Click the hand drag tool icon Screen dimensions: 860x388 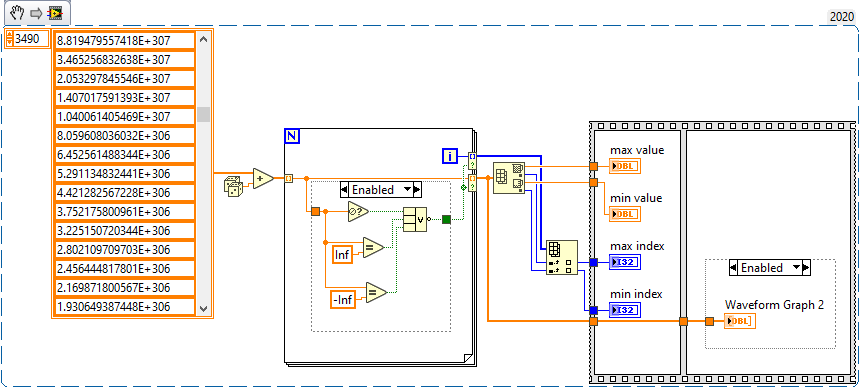[16, 12]
